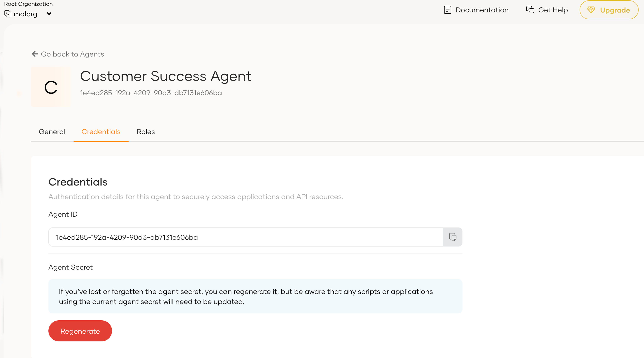Switch to the General tab
The height and width of the screenshot is (358, 644).
pos(52,132)
